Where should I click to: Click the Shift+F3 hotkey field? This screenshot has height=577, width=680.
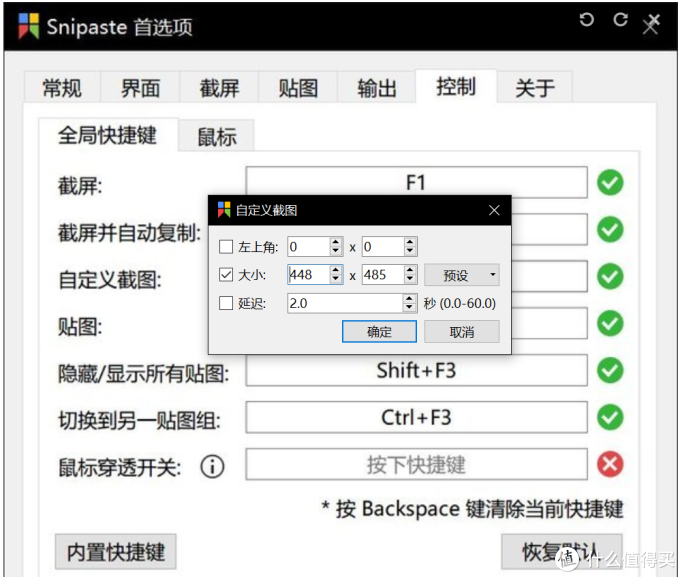point(416,370)
